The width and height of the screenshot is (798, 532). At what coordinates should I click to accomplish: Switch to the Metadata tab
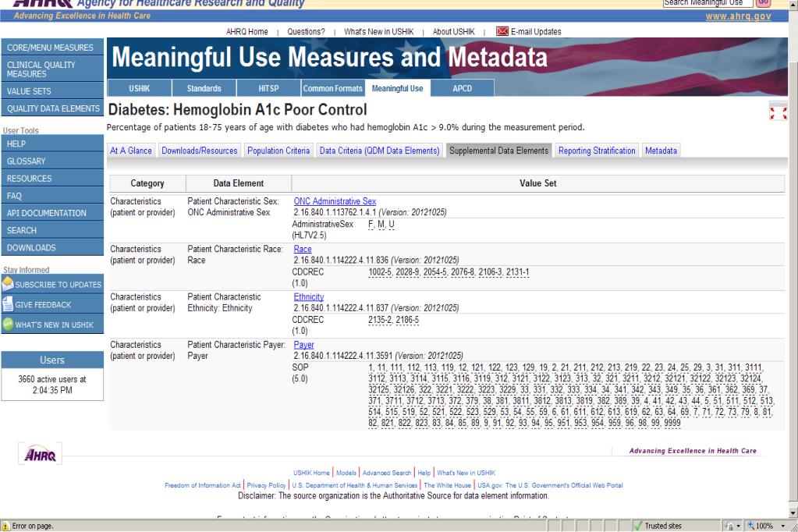(661, 151)
